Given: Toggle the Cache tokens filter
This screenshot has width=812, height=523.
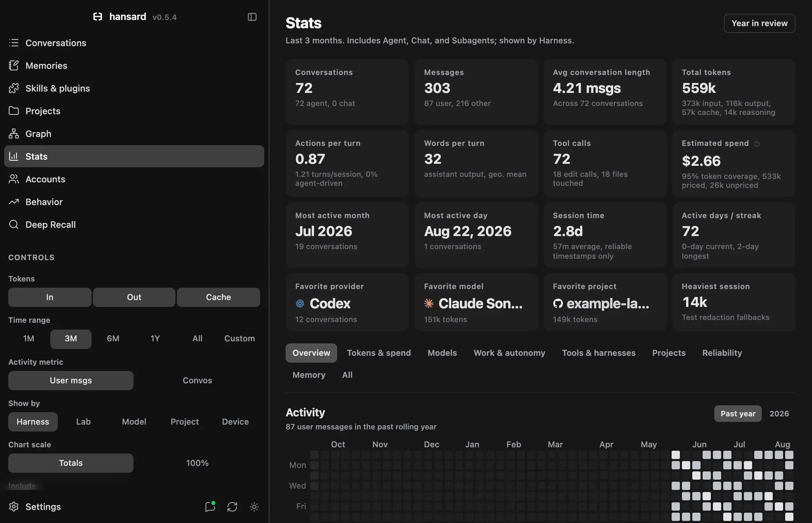Looking at the screenshot, I should coord(218,297).
